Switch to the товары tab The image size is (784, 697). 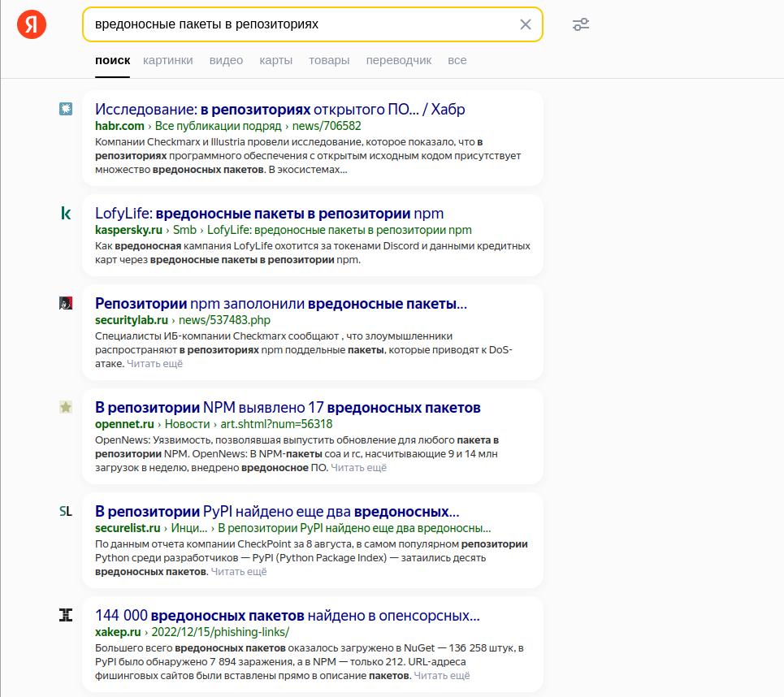click(x=329, y=60)
